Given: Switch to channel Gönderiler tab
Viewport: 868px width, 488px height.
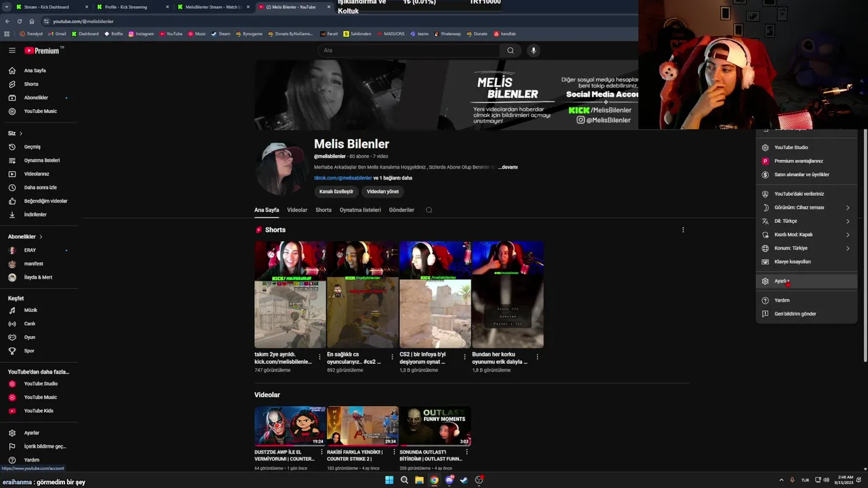Looking at the screenshot, I should pos(401,210).
